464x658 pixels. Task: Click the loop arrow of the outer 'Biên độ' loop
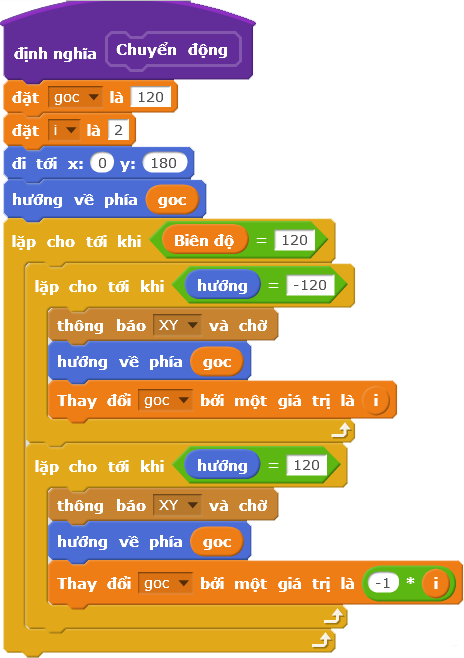tap(322, 641)
